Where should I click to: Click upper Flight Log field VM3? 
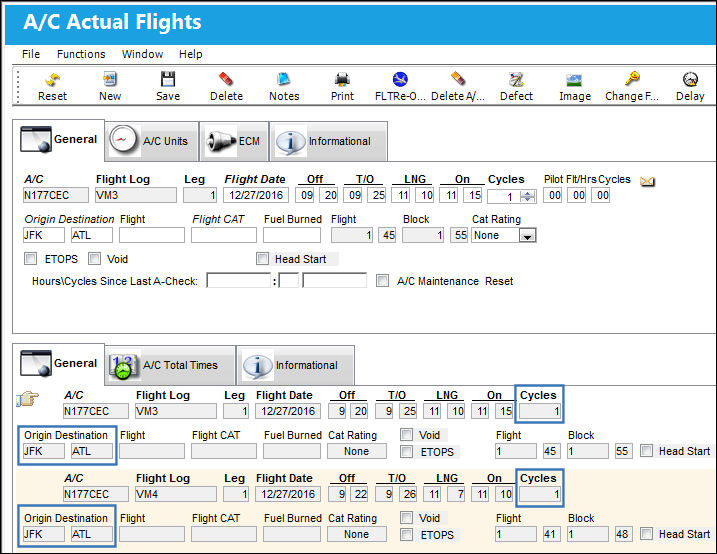coord(136,195)
